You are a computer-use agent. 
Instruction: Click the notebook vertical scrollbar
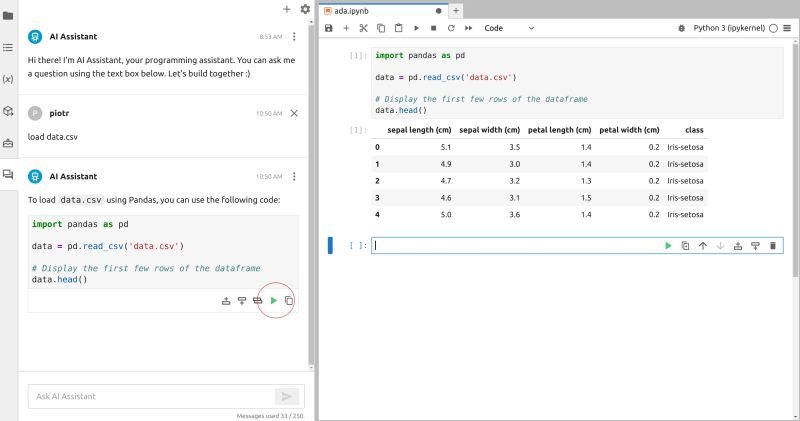(x=795, y=158)
